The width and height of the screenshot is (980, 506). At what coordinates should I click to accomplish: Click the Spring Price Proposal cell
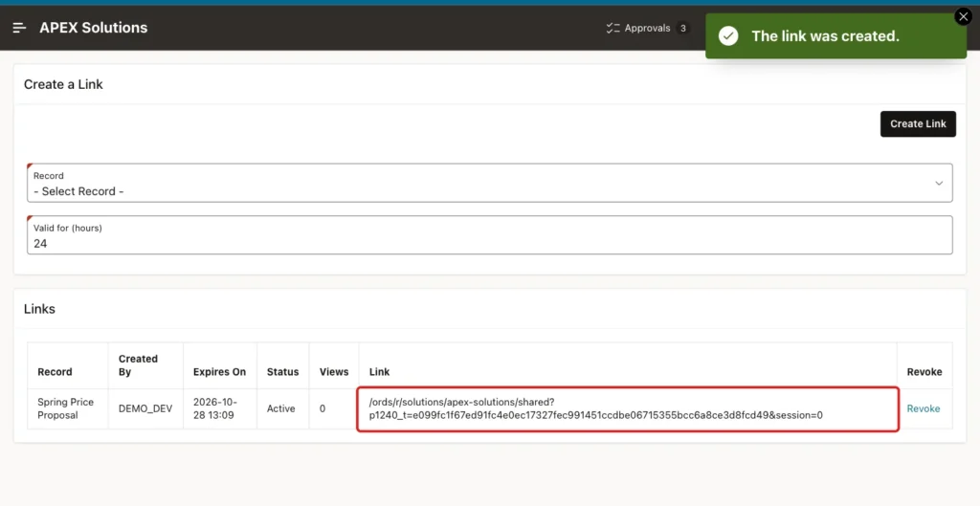66,408
